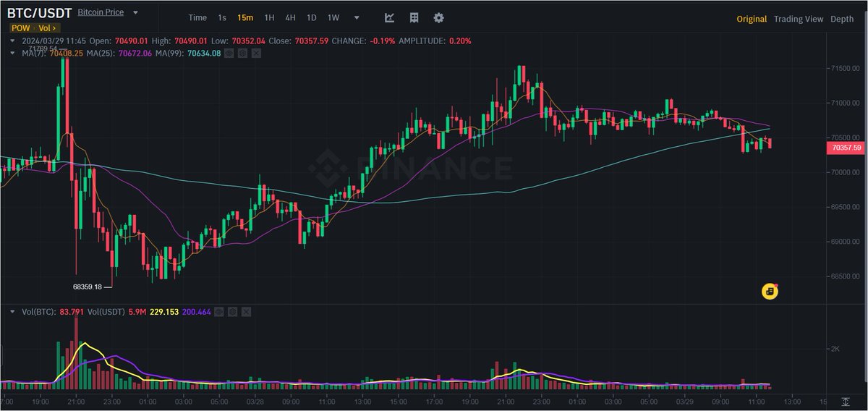Select the Time interval option

pos(197,18)
